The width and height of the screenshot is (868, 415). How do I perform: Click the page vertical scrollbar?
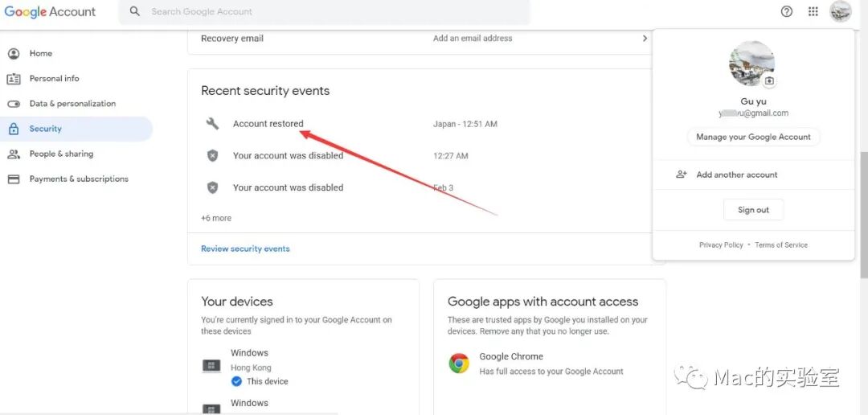click(x=863, y=216)
